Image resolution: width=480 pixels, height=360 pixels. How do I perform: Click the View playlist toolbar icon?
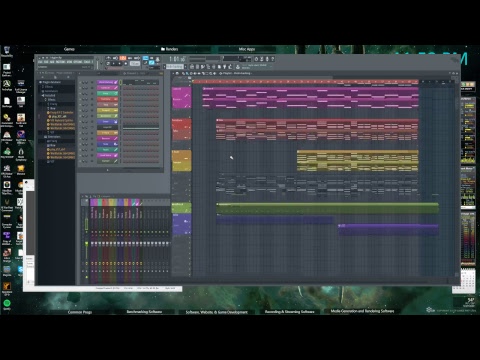[192, 67]
